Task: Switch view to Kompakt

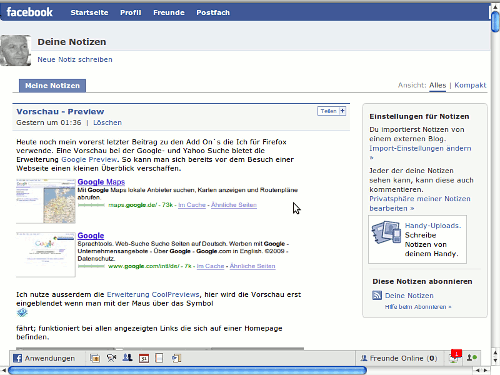Action: coord(470,85)
